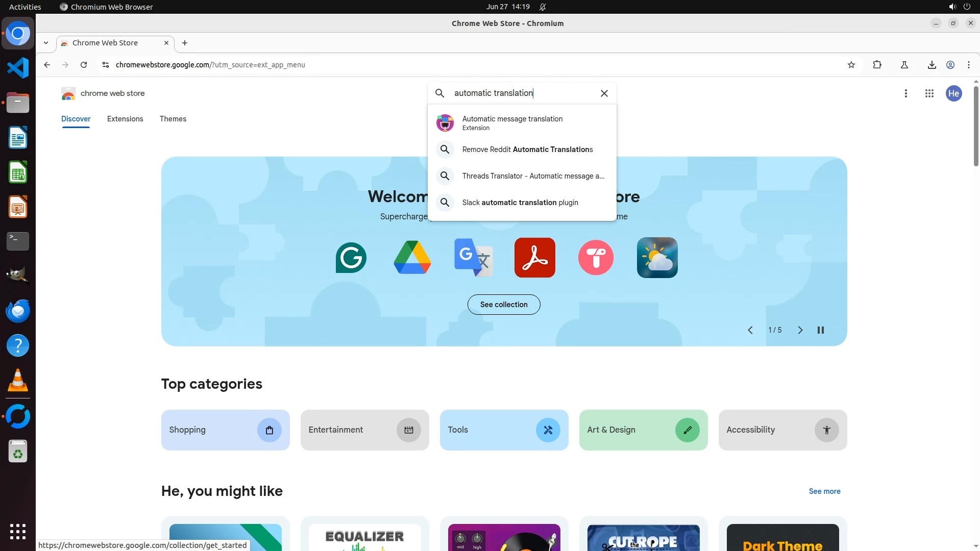Open the Google apps grid

(x=929, y=93)
